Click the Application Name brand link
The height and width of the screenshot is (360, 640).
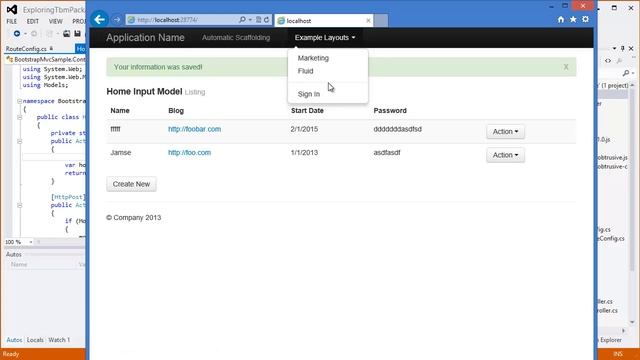click(145, 38)
